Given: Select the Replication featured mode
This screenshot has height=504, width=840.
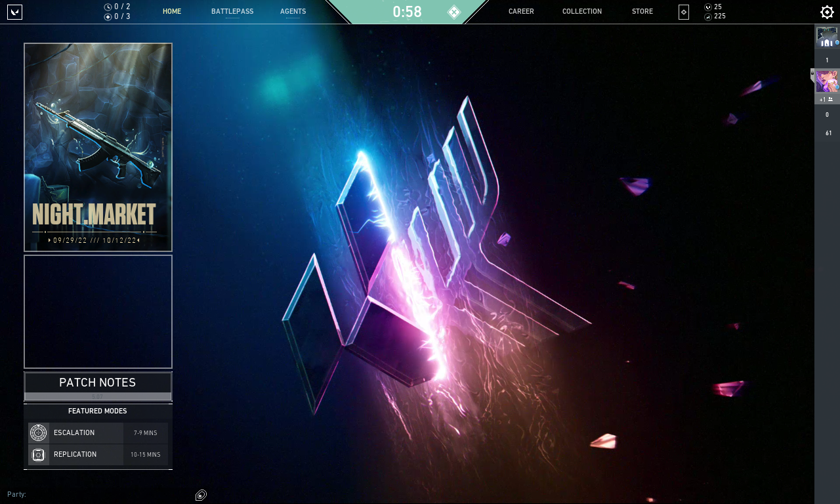Looking at the screenshot, I should point(98,454).
